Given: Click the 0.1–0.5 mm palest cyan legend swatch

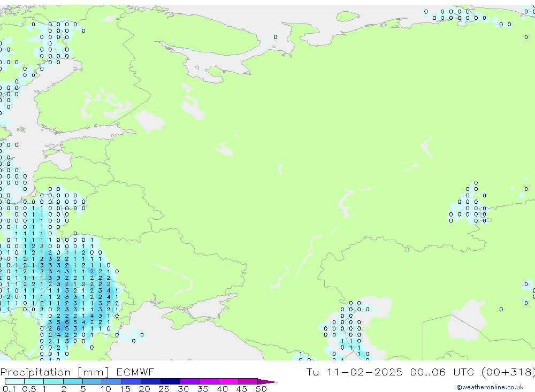Looking at the screenshot, I should [14, 381].
